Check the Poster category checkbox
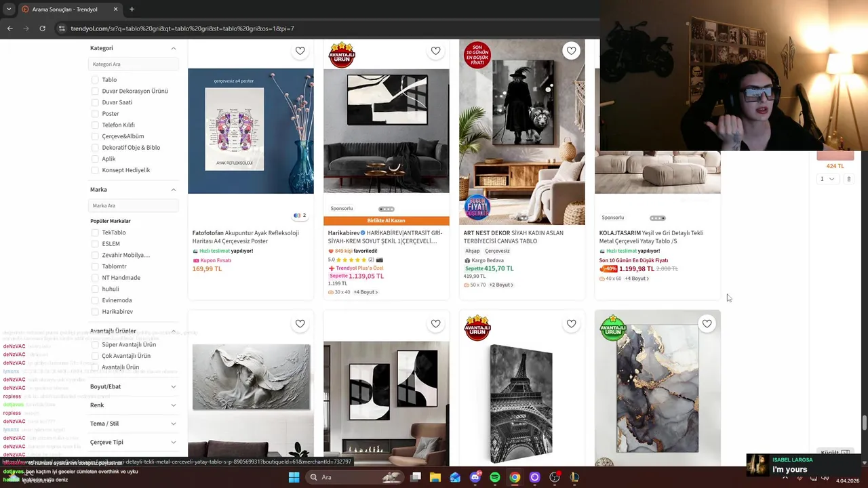Image resolution: width=868 pixels, height=488 pixels. 95,114
